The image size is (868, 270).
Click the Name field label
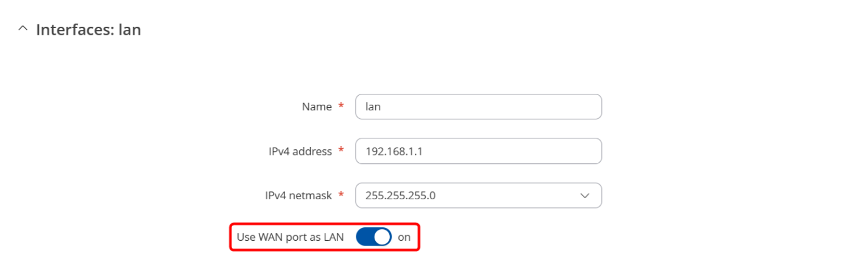[317, 107]
